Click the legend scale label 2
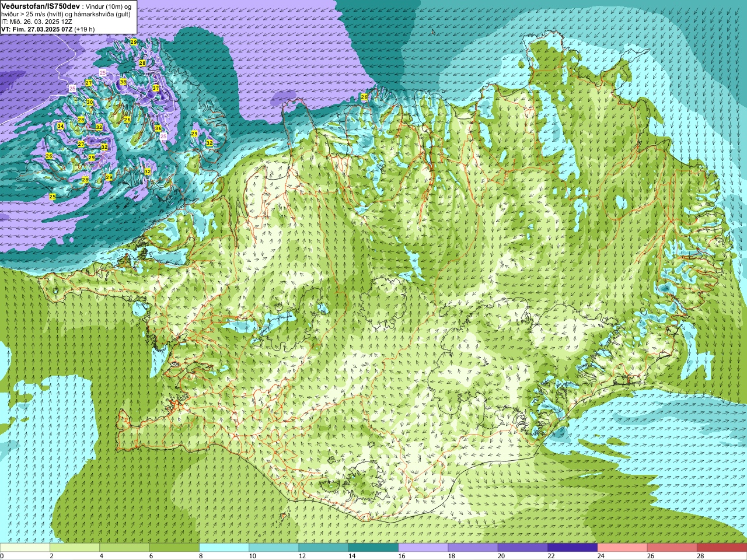 click(51, 556)
